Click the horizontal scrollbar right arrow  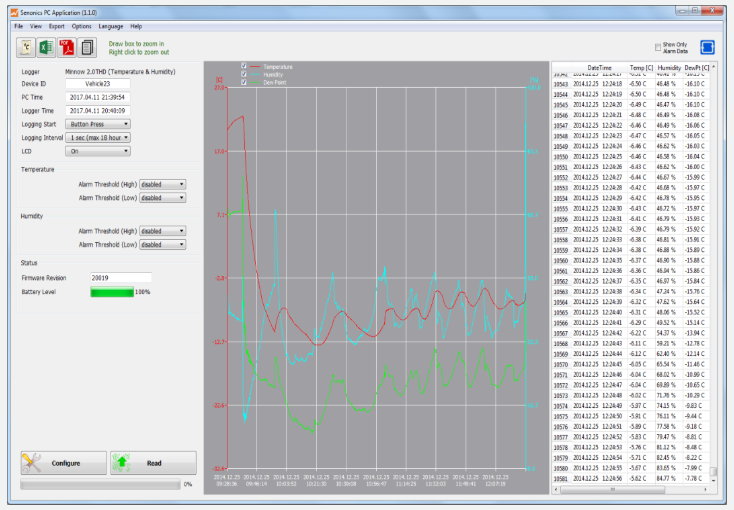(x=705, y=489)
